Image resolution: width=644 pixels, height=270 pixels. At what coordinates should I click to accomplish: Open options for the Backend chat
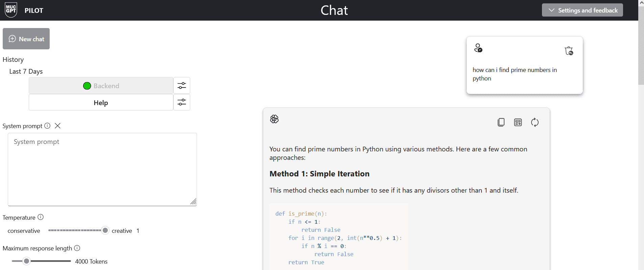pos(182,86)
